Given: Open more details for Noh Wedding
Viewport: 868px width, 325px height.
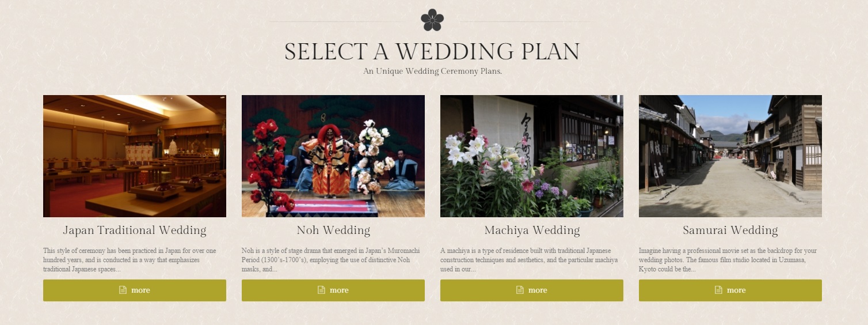Looking at the screenshot, I should click(x=333, y=290).
